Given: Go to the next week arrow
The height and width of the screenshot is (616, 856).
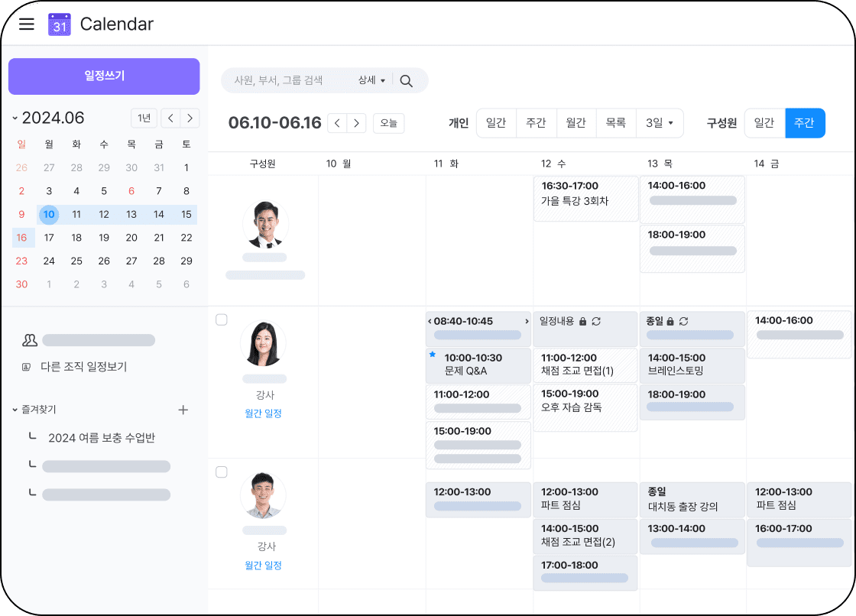Looking at the screenshot, I should [x=357, y=123].
